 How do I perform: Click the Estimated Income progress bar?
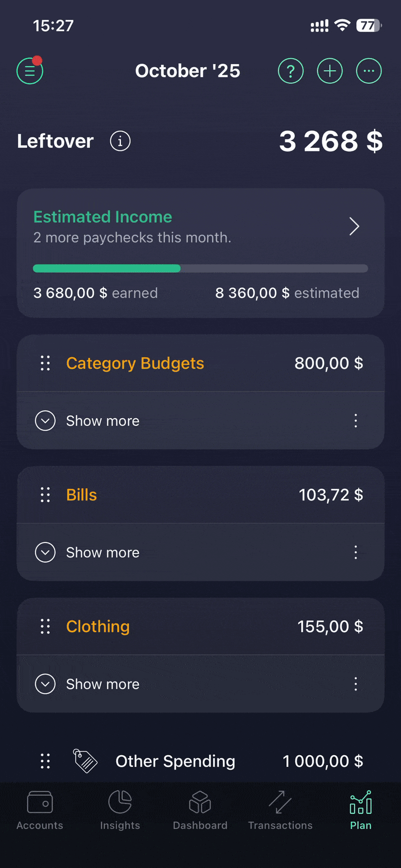200,268
